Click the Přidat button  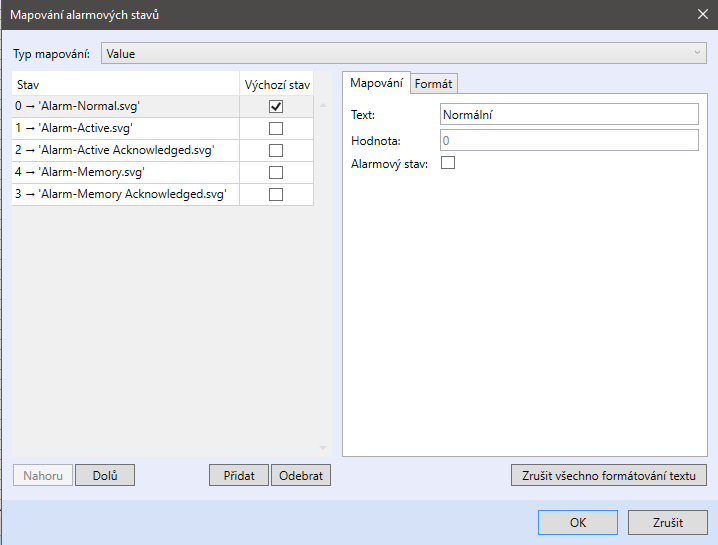coord(239,475)
